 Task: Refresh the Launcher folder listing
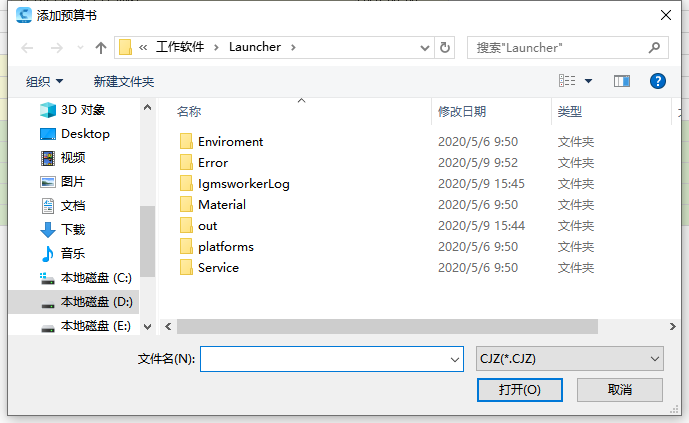pyautogui.click(x=445, y=47)
